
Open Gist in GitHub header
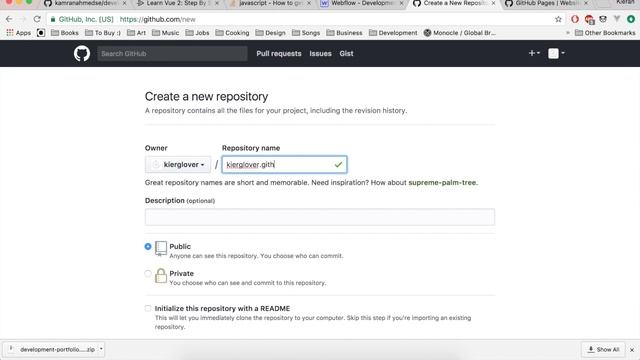346,53
